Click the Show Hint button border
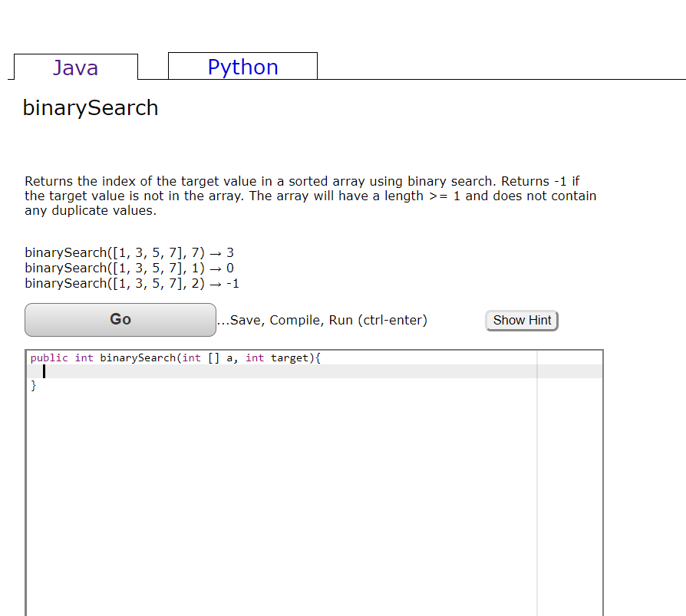 (521, 311)
